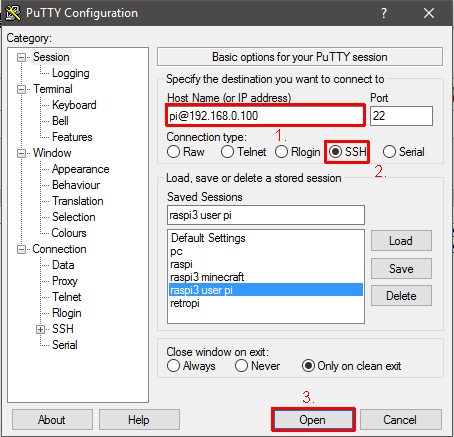The height and width of the screenshot is (437, 454).
Task: Click the Host Name input field
Action: click(x=265, y=116)
